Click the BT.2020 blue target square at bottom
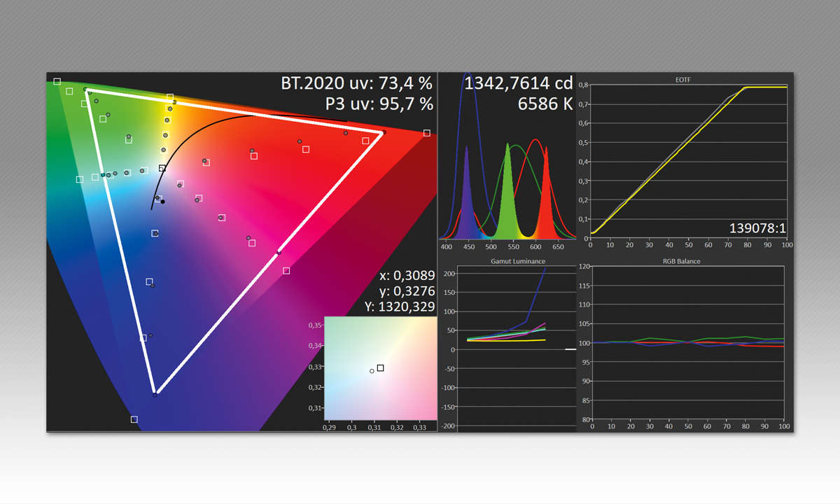 pos(134,419)
